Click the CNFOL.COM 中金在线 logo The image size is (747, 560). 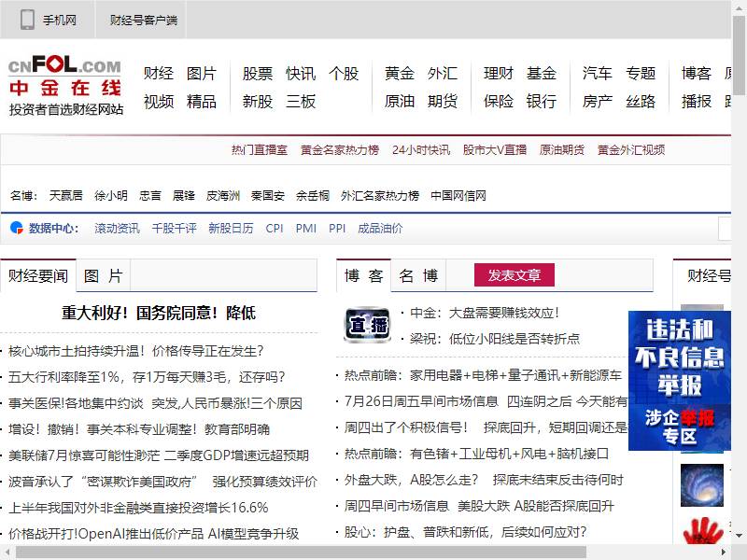[65, 85]
